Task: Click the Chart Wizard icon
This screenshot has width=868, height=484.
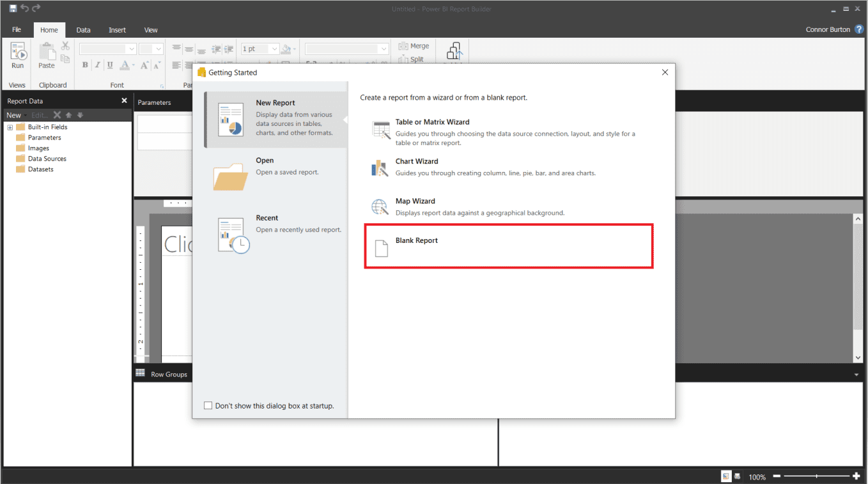Action: coord(380,168)
